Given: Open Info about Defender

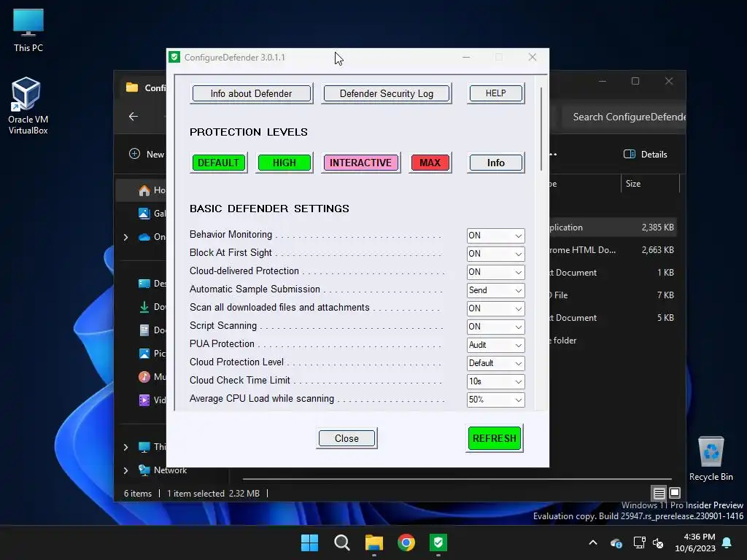Looking at the screenshot, I should pyautogui.click(x=251, y=94).
